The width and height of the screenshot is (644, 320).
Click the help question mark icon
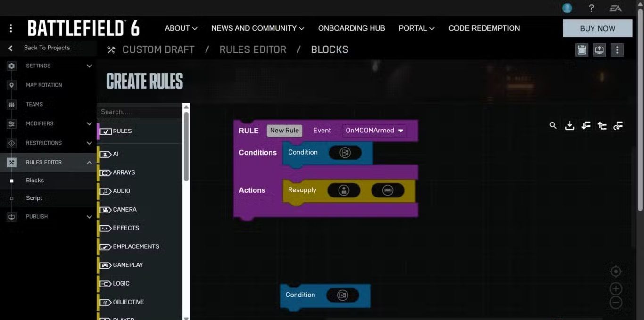(x=591, y=8)
